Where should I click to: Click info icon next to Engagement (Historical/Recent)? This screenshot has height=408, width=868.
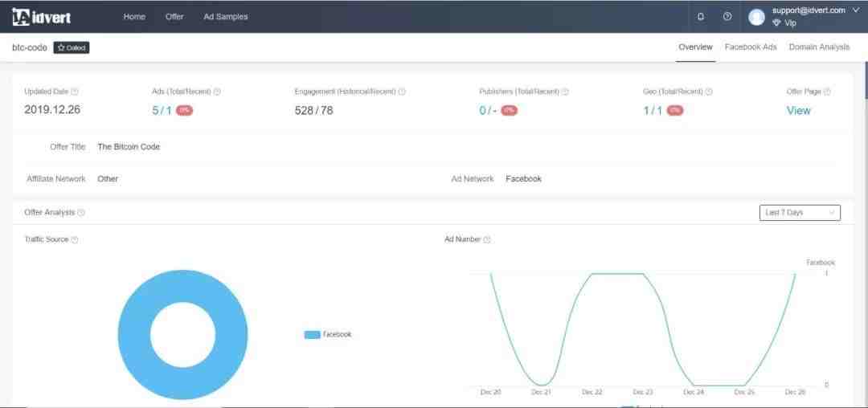point(402,92)
